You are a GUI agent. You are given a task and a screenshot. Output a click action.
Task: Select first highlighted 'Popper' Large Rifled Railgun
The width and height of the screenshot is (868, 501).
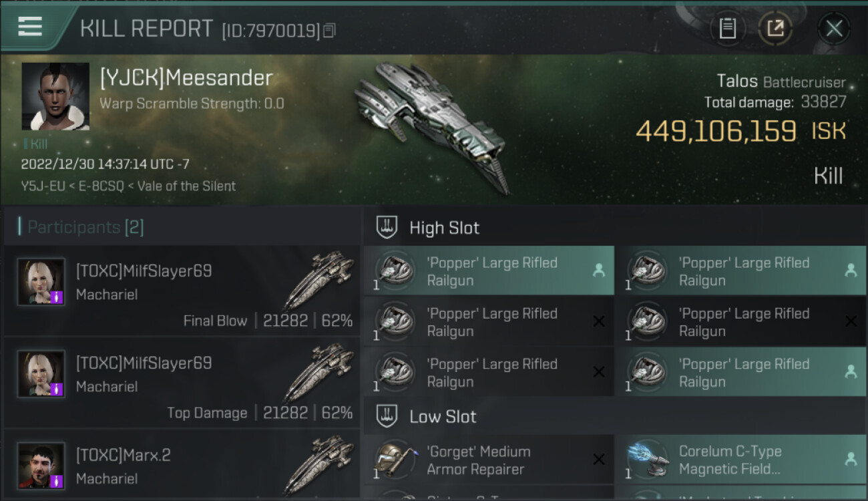(x=489, y=271)
